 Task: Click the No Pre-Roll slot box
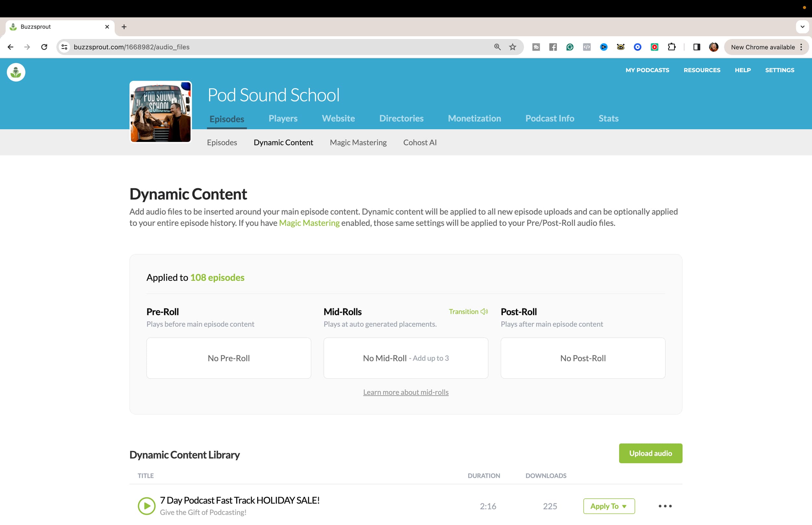coord(229,358)
